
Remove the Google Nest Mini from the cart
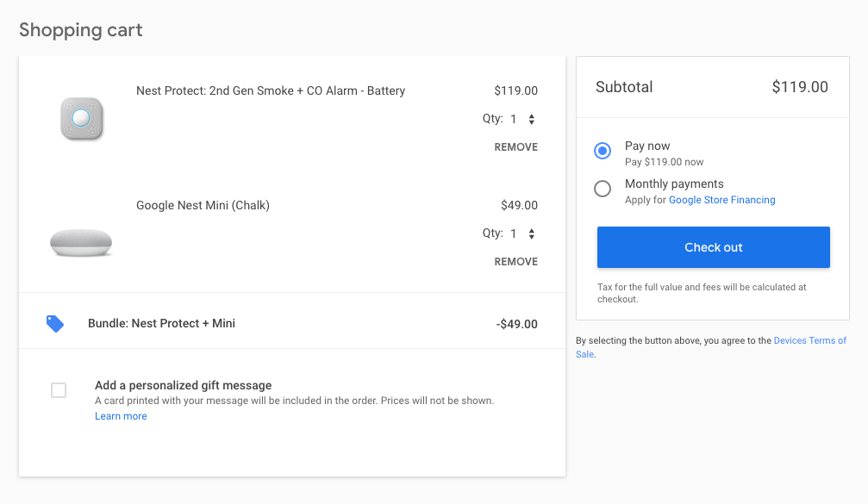coord(516,262)
